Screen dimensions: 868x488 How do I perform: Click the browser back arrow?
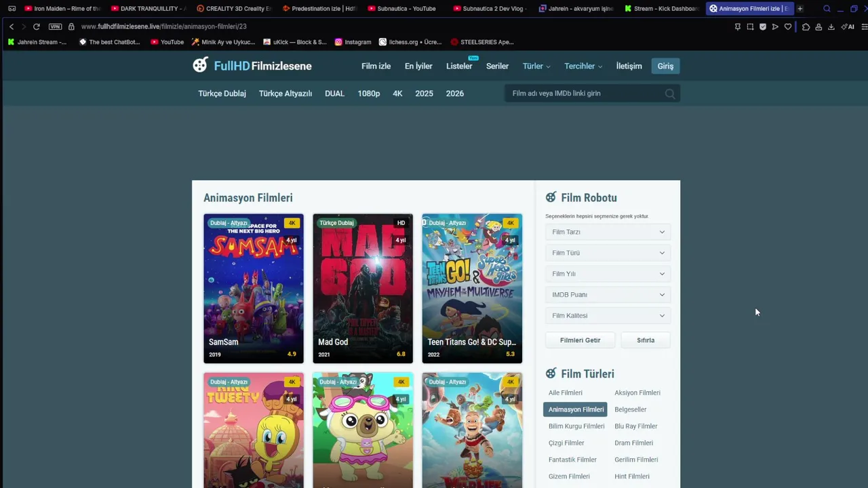12,26
